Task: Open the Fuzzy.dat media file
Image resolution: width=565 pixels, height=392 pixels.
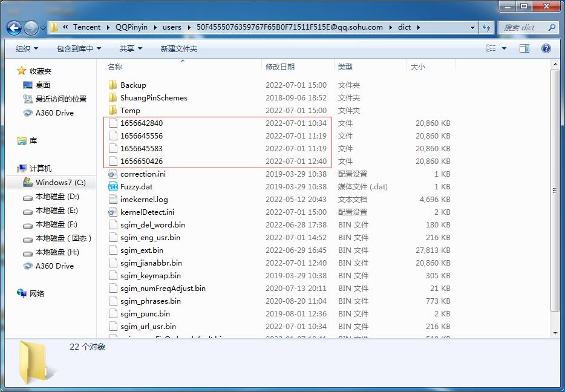Action: click(x=136, y=186)
